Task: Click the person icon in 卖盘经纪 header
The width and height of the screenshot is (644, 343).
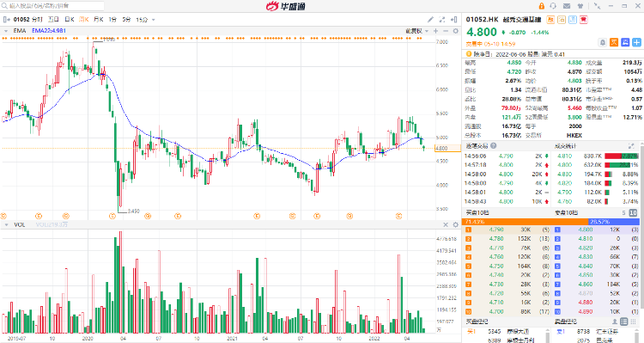Action: (x=615, y=322)
